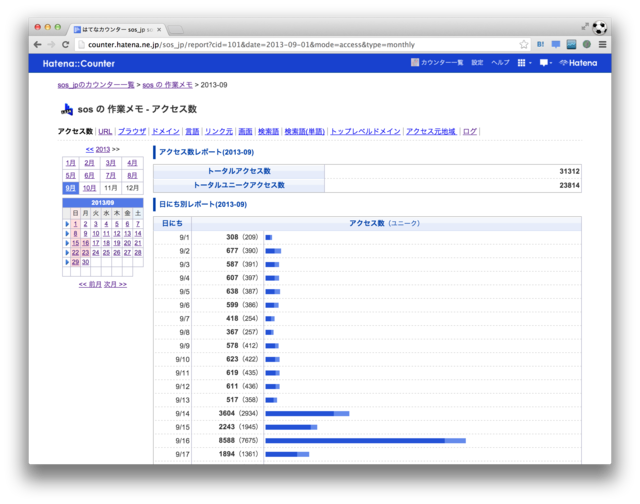Switch to the ログ report tab

[470, 131]
